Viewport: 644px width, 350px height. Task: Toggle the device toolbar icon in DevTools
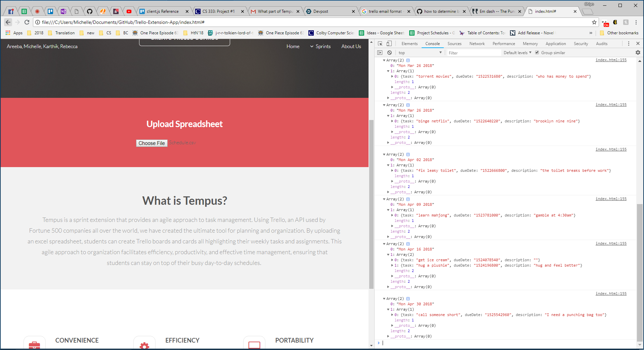[389, 44]
